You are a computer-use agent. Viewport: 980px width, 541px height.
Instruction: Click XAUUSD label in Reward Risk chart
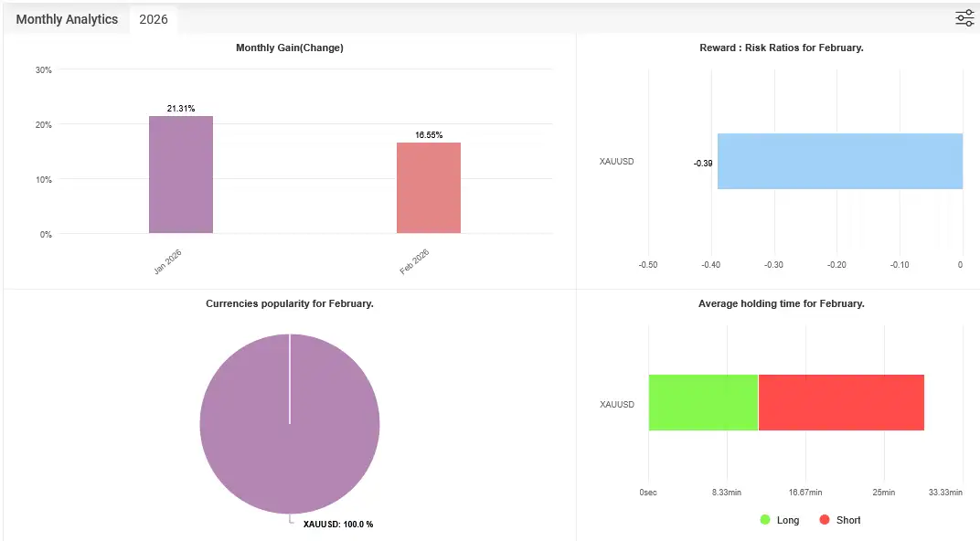click(x=616, y=162)
